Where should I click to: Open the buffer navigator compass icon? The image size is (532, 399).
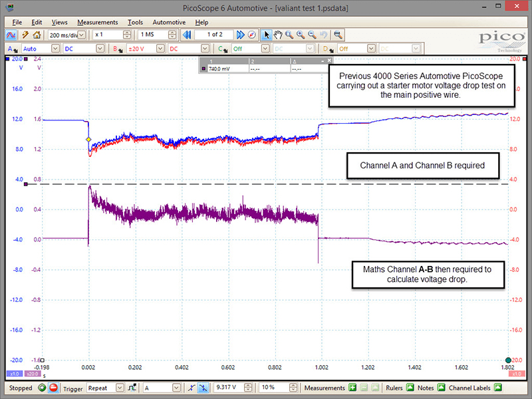(x=252, y=35)
